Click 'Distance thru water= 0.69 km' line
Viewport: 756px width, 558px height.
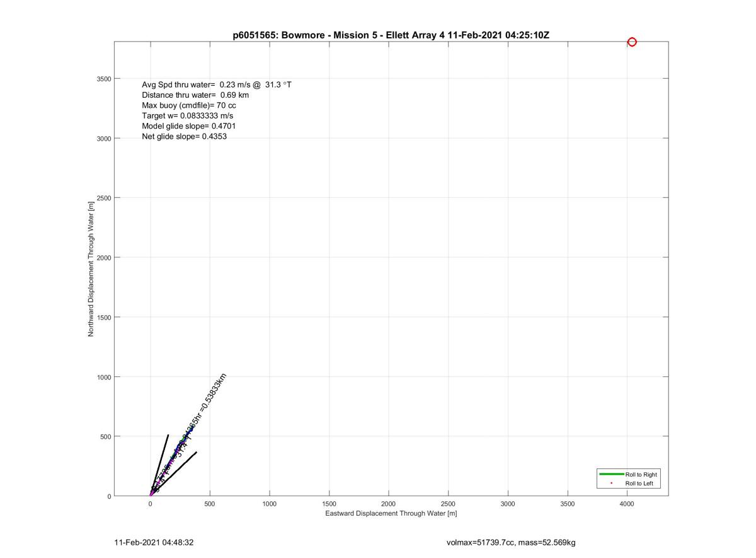coord(195,95)
